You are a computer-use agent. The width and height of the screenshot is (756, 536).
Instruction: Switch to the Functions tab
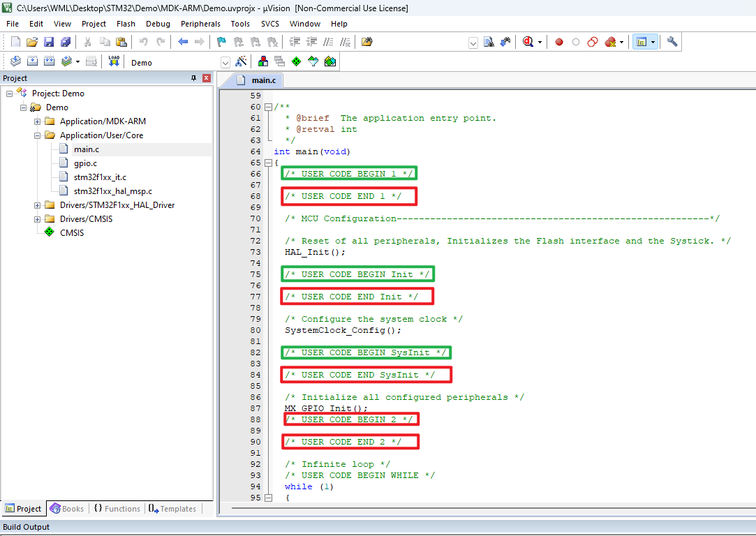[x=117, y=509]
